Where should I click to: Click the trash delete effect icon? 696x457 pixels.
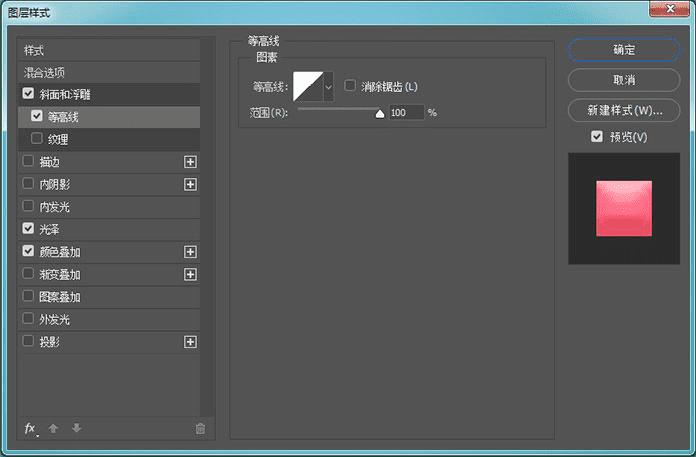[x=200, y=428]
